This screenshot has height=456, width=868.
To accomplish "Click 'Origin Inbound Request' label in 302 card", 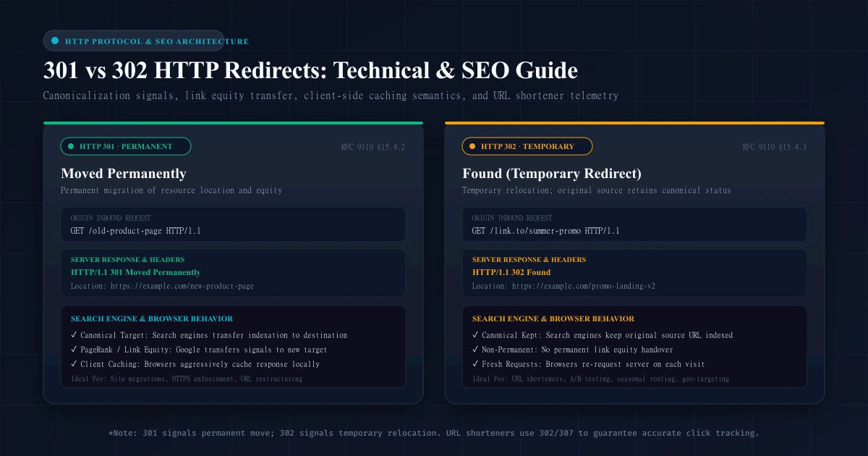I will pos(512,218).
